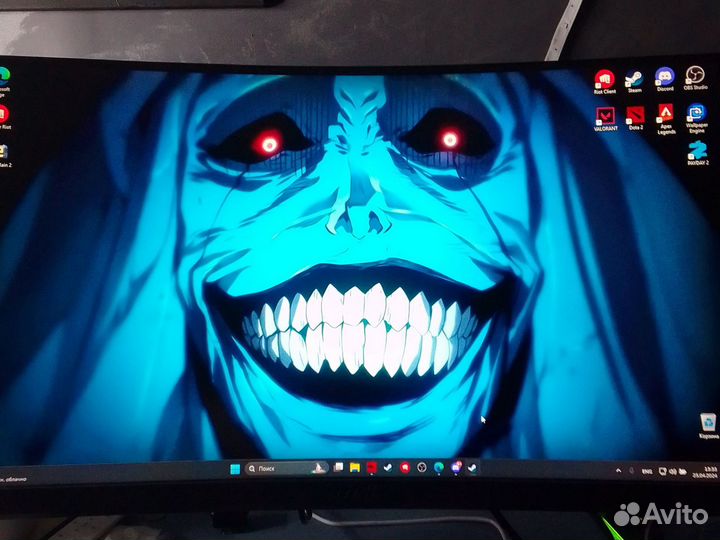Viewport: 720px width, 540px height.
Task: Open the purple chat app with notification badge
Action: 456,467
